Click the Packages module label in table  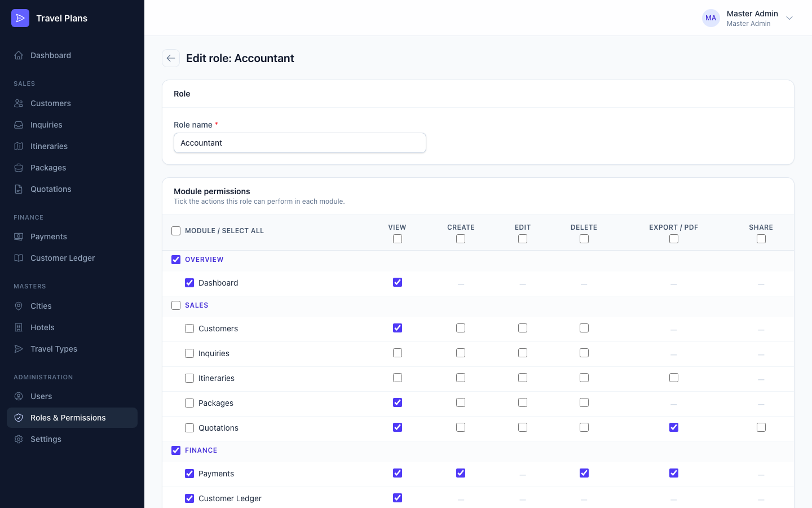click(216, 403)
